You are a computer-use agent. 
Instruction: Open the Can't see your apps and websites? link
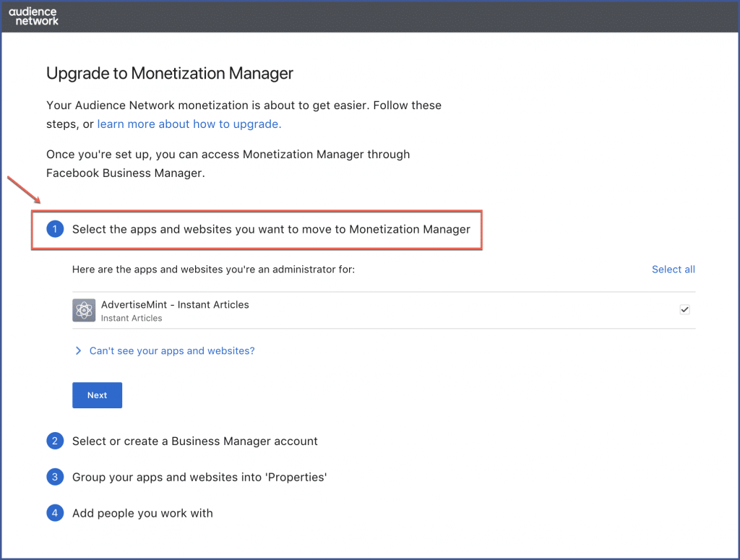[x=172, y=351]
